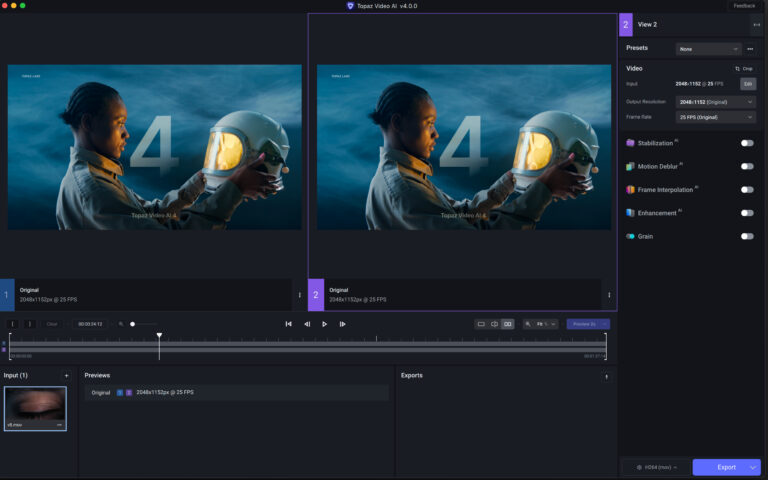Click the left Original preview image

155,147
